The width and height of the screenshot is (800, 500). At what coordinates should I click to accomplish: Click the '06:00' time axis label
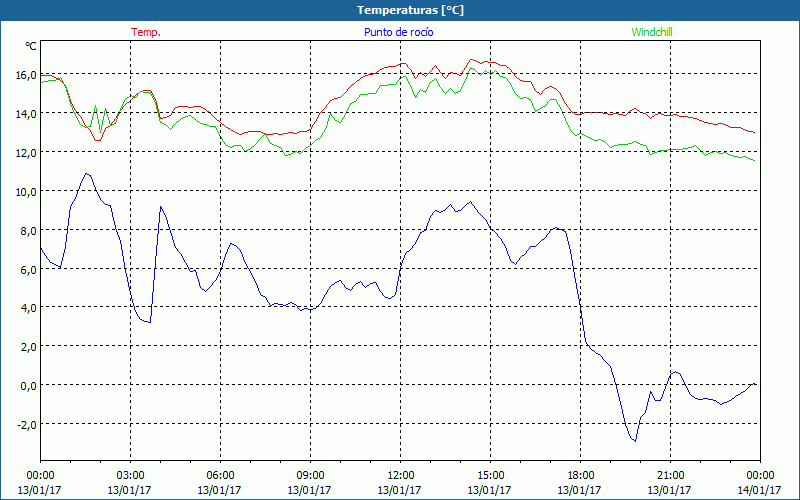pos(220,476)
